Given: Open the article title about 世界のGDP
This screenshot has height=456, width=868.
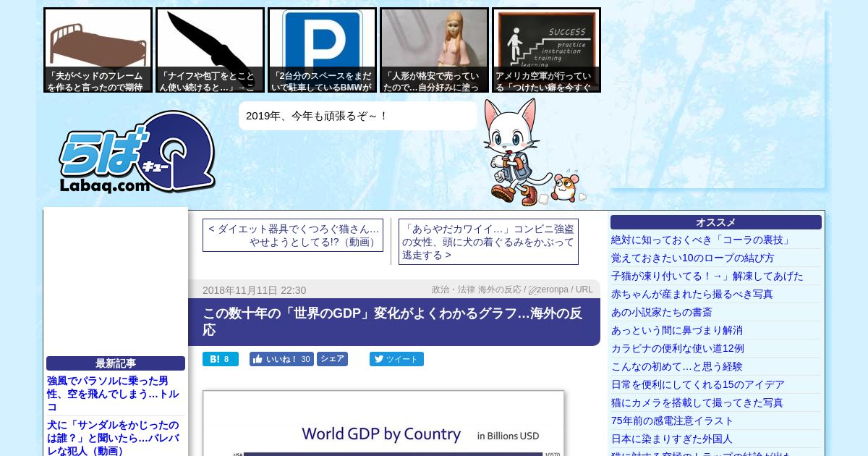Looking at the screenshot, I should pyautogui.click(x=392, y=321).
